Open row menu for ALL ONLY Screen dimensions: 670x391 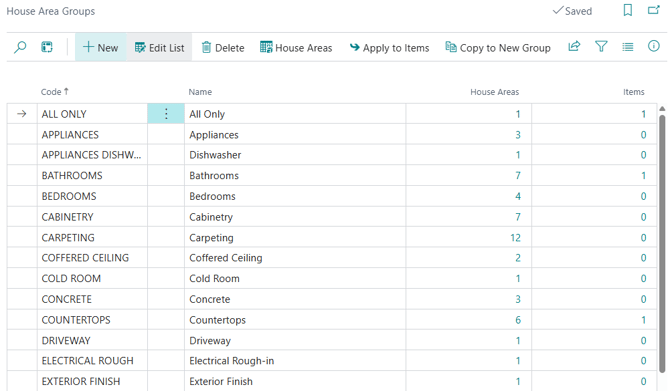[166, 114]
